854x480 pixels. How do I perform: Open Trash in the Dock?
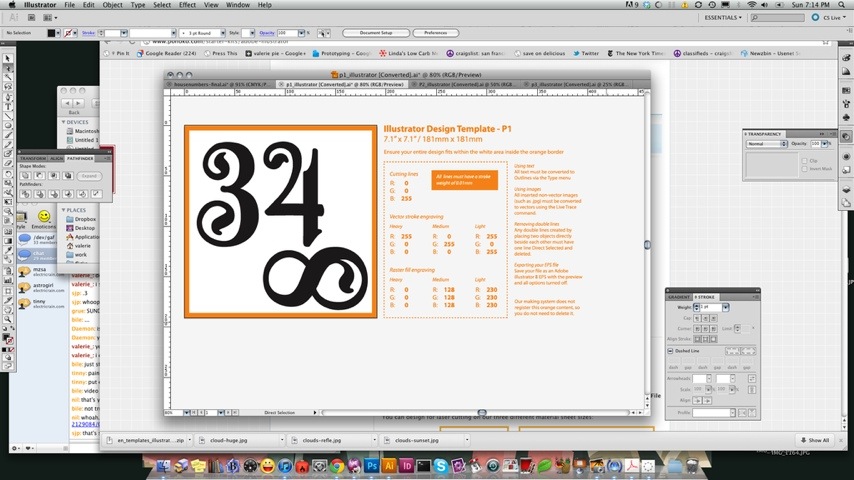tap(692, 466)
